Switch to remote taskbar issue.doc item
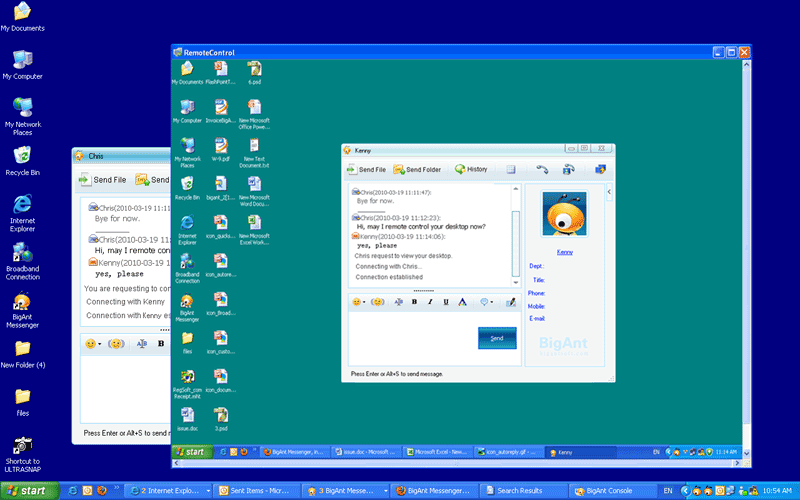 (364, 452)
